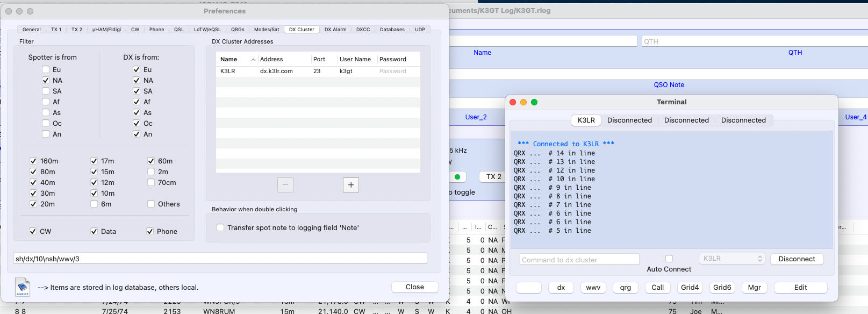868x314 pixels.
Task: Select the K3LR row in DX Cluster Addresses
Action: (317, 71)
